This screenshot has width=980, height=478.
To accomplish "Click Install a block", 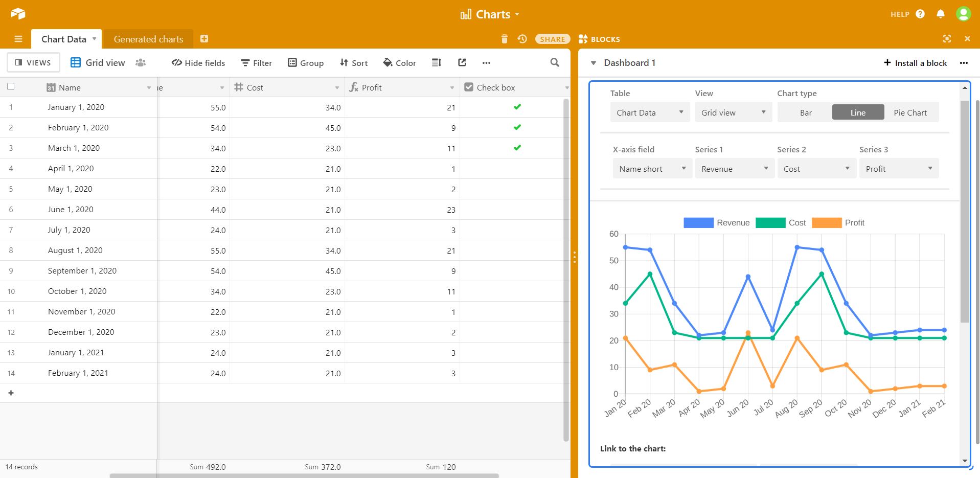I will 915,63.
